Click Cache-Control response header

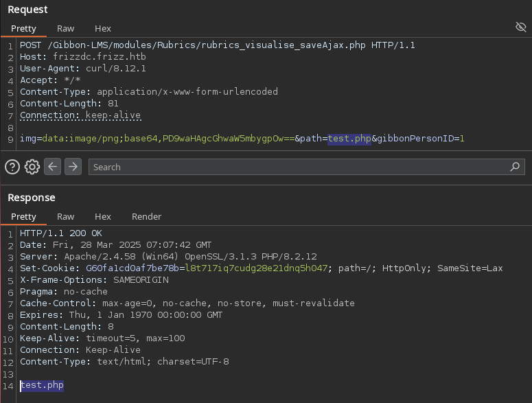[187, 303]
